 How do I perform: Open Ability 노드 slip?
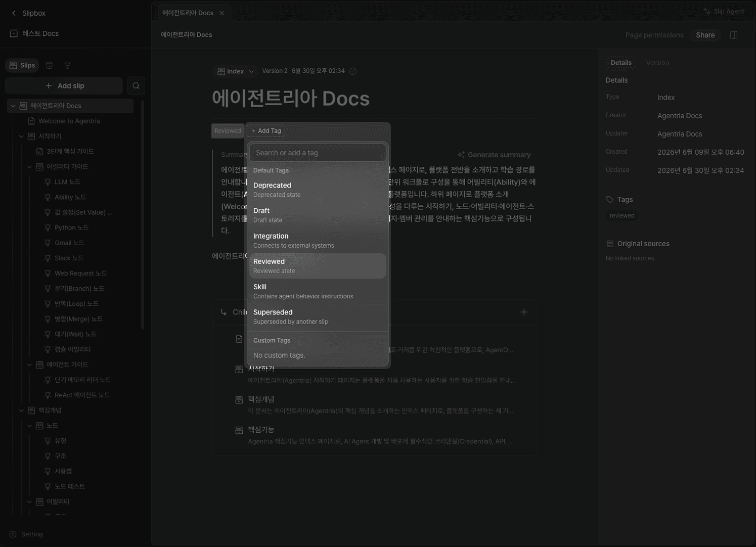70,197
